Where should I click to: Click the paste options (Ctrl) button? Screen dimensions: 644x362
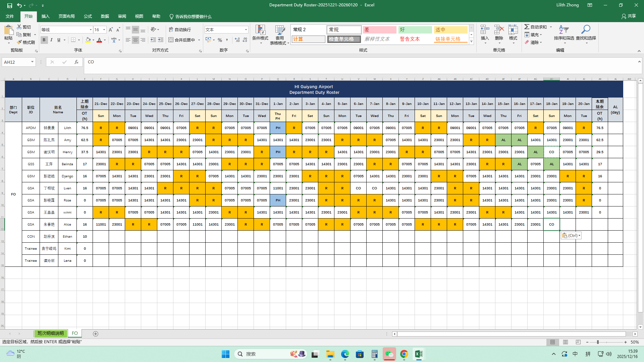click(571, 236)
